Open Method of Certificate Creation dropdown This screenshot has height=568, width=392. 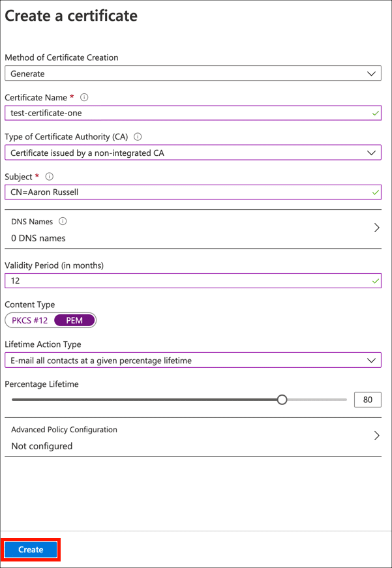point(193,74)
